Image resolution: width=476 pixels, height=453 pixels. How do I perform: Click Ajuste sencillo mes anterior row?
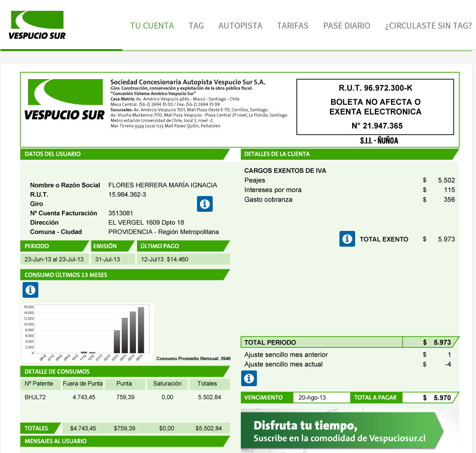click(348, 355)
